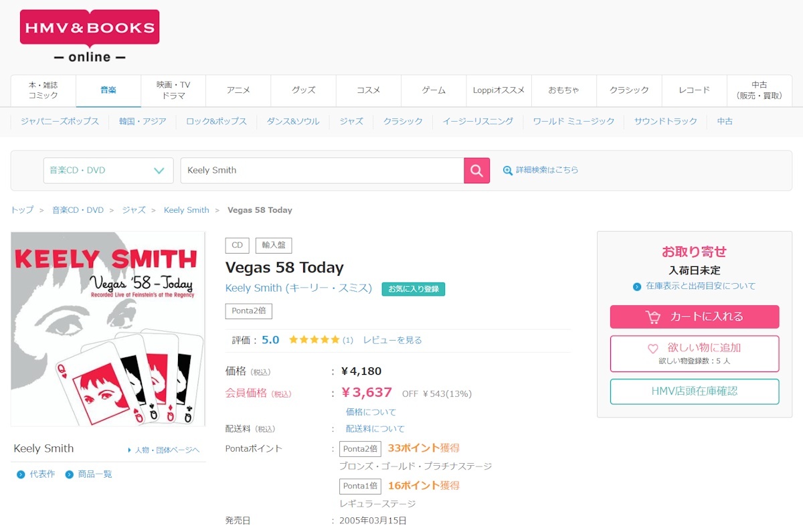Go to the コスメ tab
803x532 pixels.
pos(368,90)
